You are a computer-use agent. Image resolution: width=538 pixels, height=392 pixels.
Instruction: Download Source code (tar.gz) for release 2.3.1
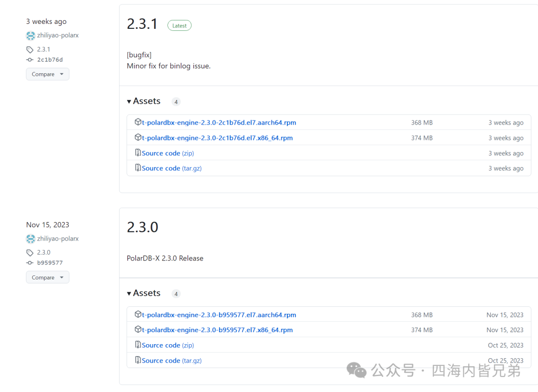(x=171, y=168)
